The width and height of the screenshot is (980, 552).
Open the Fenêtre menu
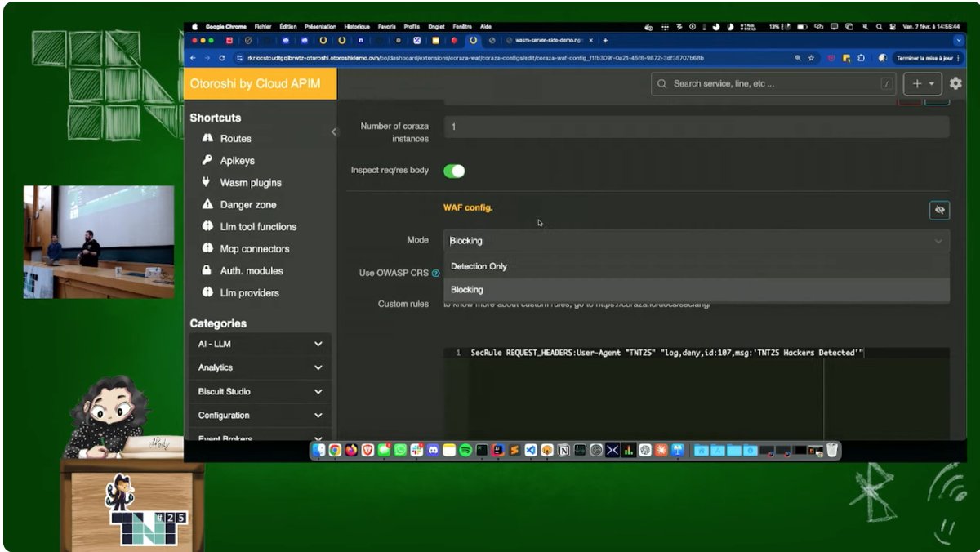[462, 26]
